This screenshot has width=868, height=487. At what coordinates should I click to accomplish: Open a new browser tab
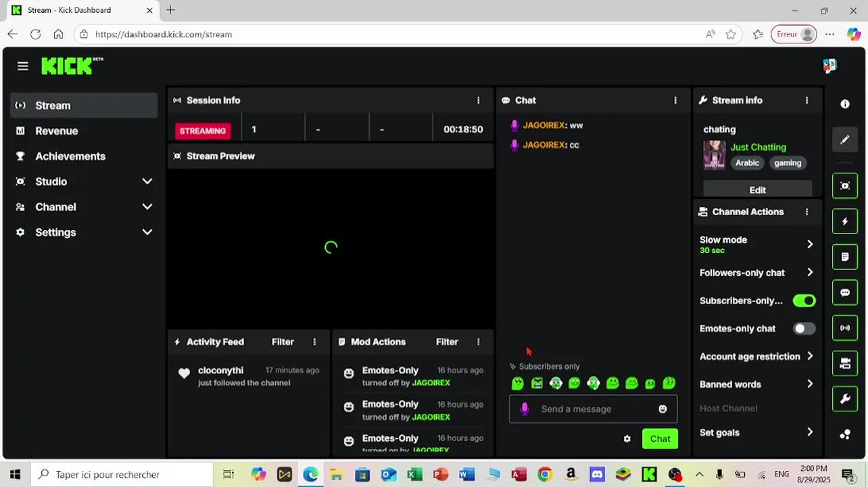tap(170, 10)
